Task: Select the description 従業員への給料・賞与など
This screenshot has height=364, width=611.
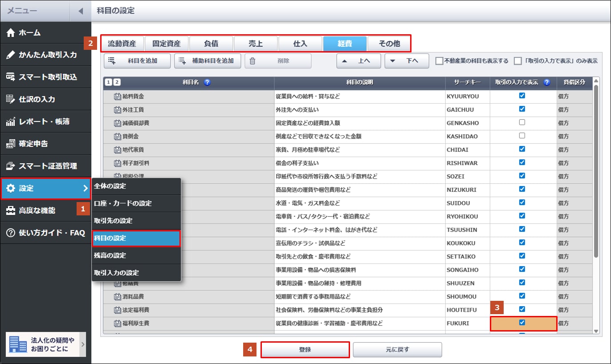Action: point(360,96)
